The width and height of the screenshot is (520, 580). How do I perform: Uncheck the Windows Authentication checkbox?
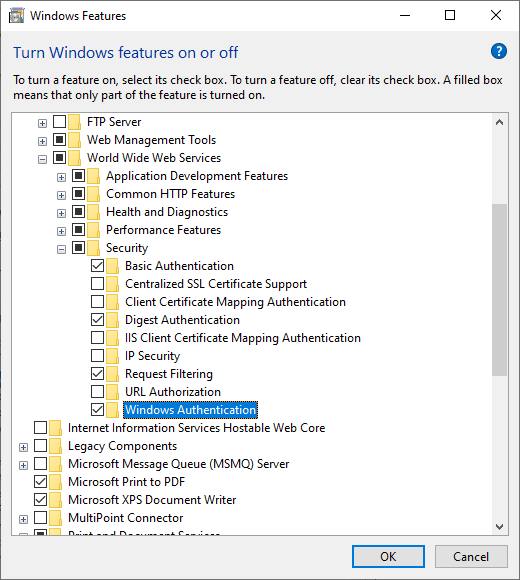(97, 409)
